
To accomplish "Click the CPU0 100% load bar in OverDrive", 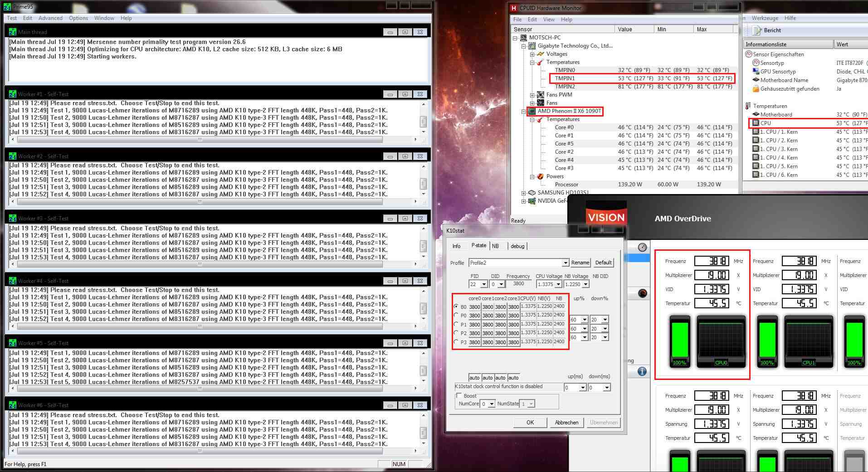I will (680, 341).
